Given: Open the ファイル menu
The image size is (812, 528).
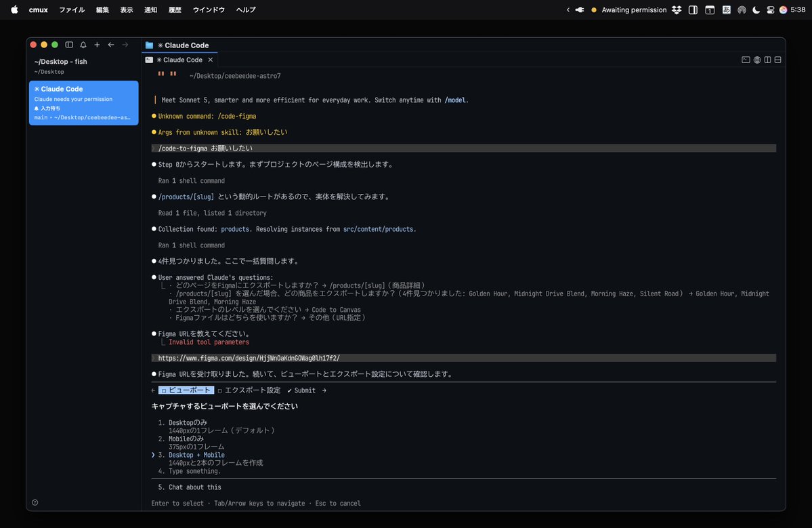Looking at the screenshot, I should point(72,9).
